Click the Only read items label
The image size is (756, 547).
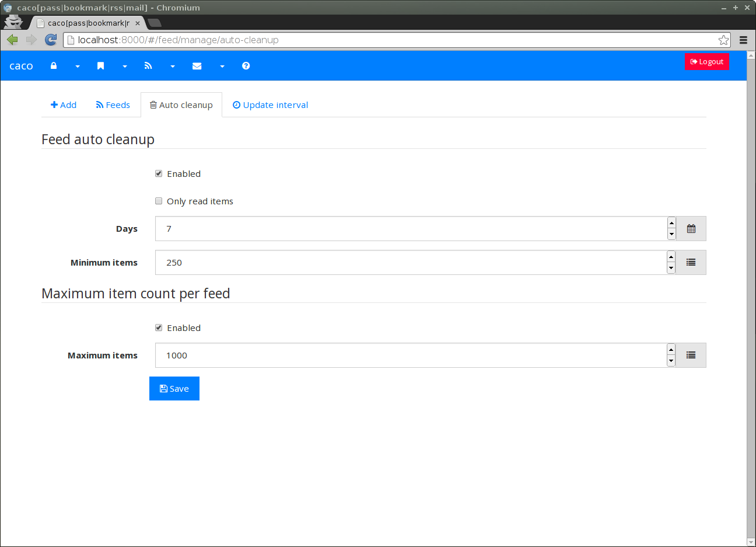click(x=200, y=201)
